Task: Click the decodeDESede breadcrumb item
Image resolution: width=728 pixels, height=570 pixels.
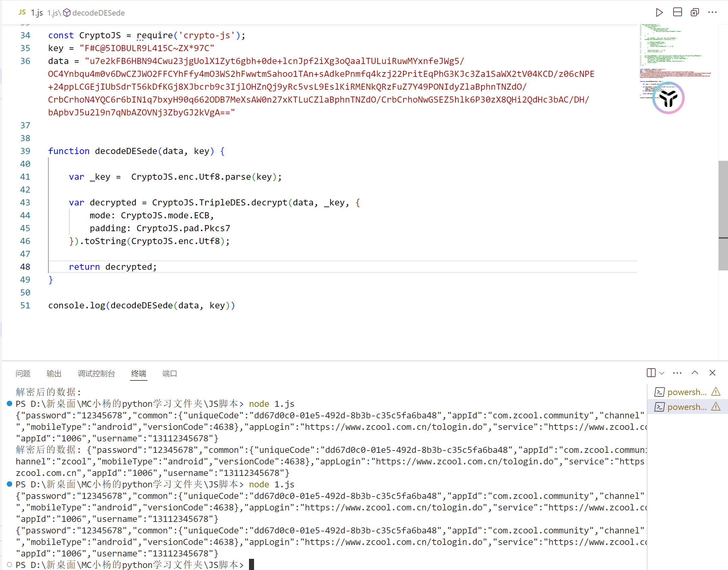Action: 98,13
